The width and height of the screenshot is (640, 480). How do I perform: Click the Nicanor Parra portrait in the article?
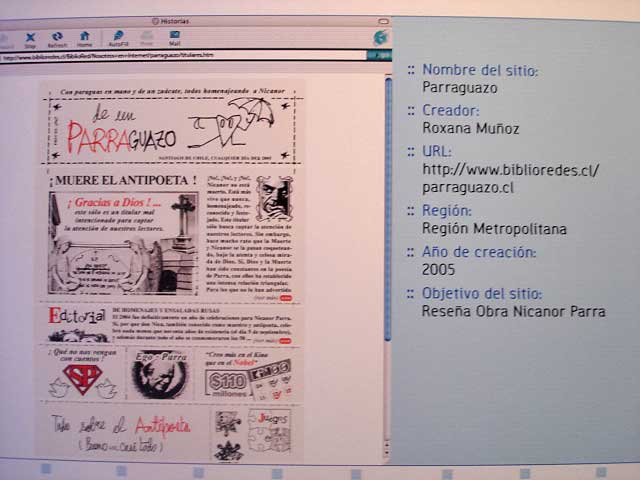(274, 198)
